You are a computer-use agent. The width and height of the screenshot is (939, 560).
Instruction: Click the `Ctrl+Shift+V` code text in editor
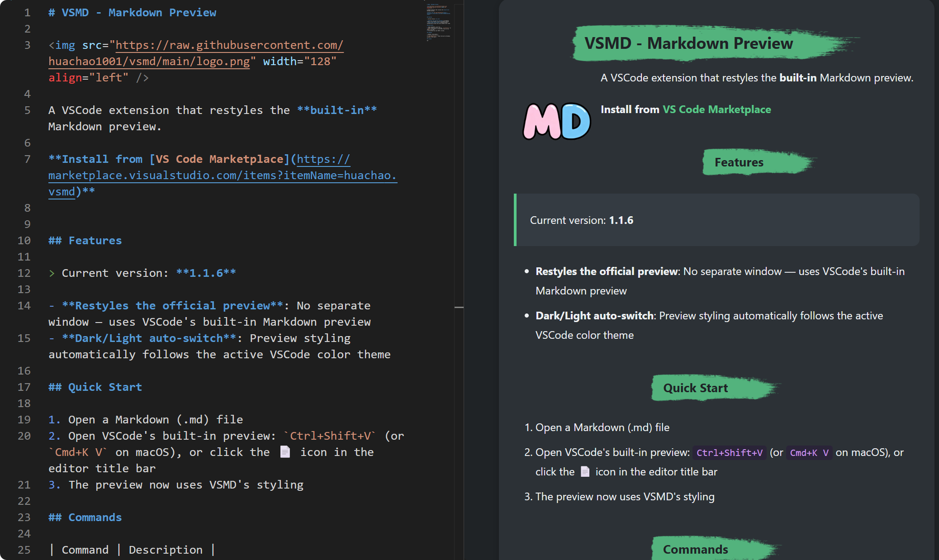click(x=330, y=436)
